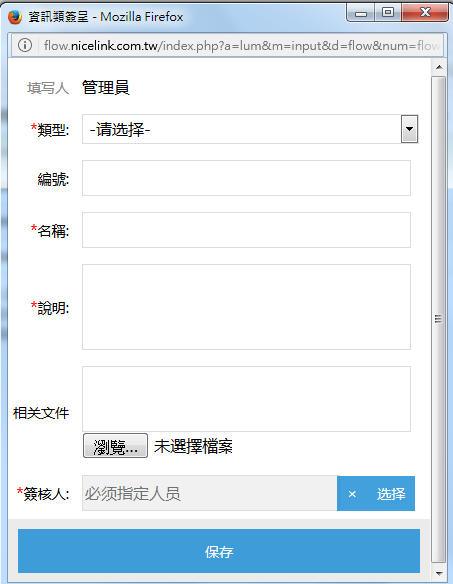
Task: Click the 編號 input field
Action: (246, 178)
